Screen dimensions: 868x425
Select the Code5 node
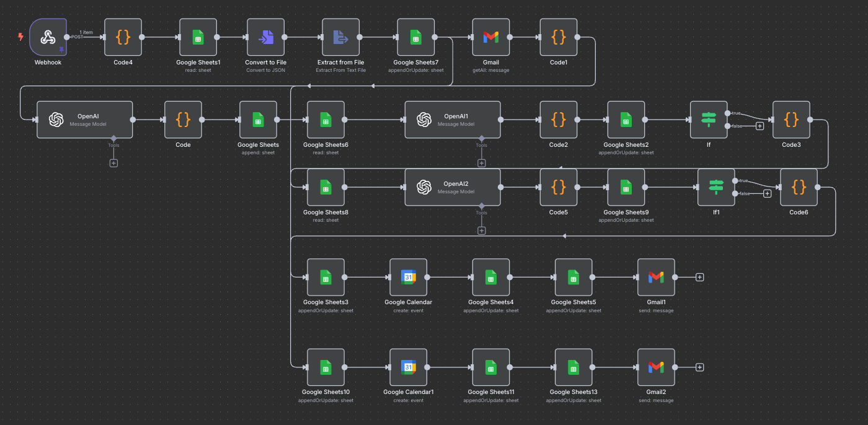click(558, 187)
